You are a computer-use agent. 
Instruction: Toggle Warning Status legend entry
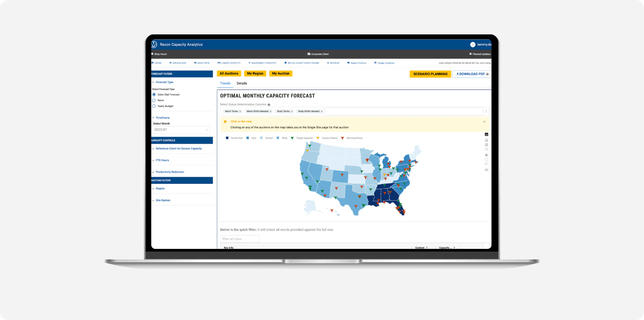pos(352,138)
